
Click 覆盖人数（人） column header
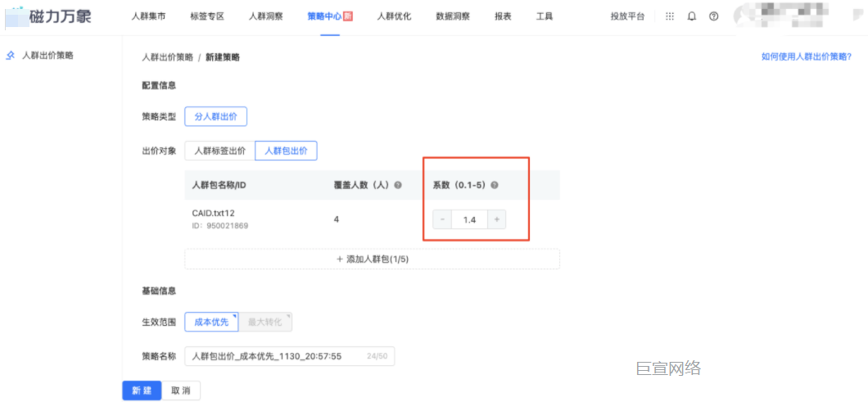coord(363,186)
